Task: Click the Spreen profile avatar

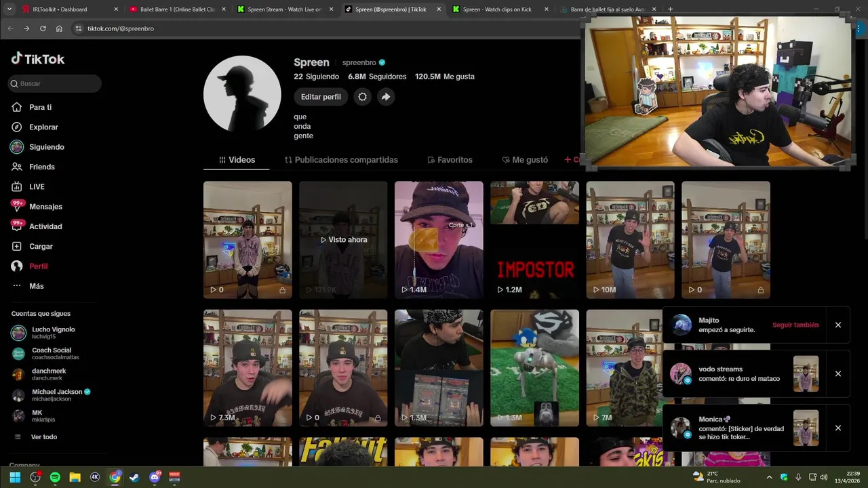Action: (x=242, y=94)
